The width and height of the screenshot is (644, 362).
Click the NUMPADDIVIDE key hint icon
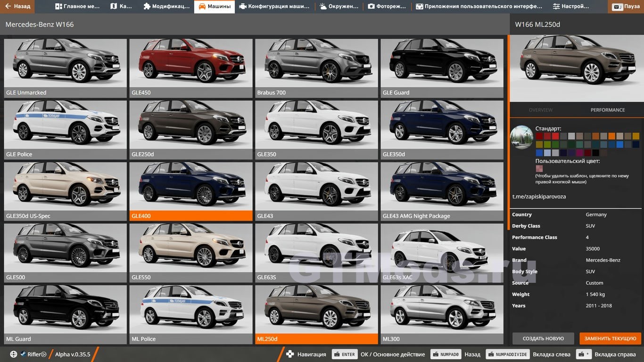coord(508,354)
